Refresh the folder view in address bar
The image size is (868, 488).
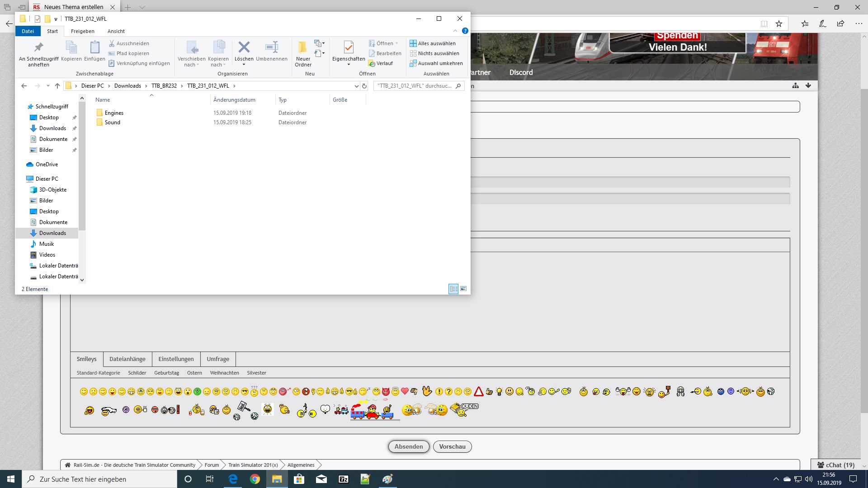[x=364, y=86]
